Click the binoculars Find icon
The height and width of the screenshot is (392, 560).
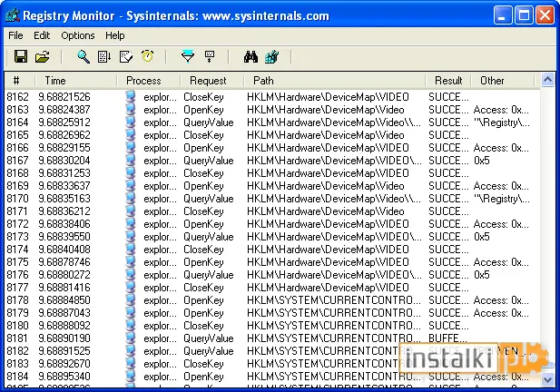click(251, 56)
